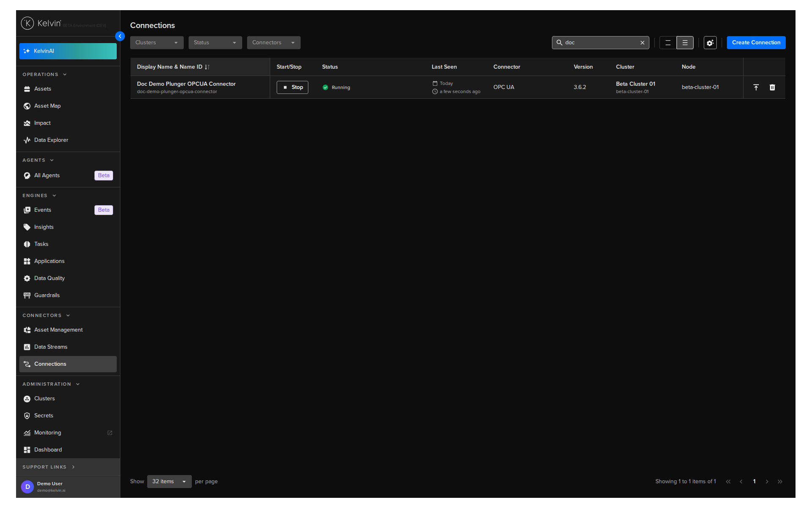Go to the first page
812x508 pixels.
(728, 482)
